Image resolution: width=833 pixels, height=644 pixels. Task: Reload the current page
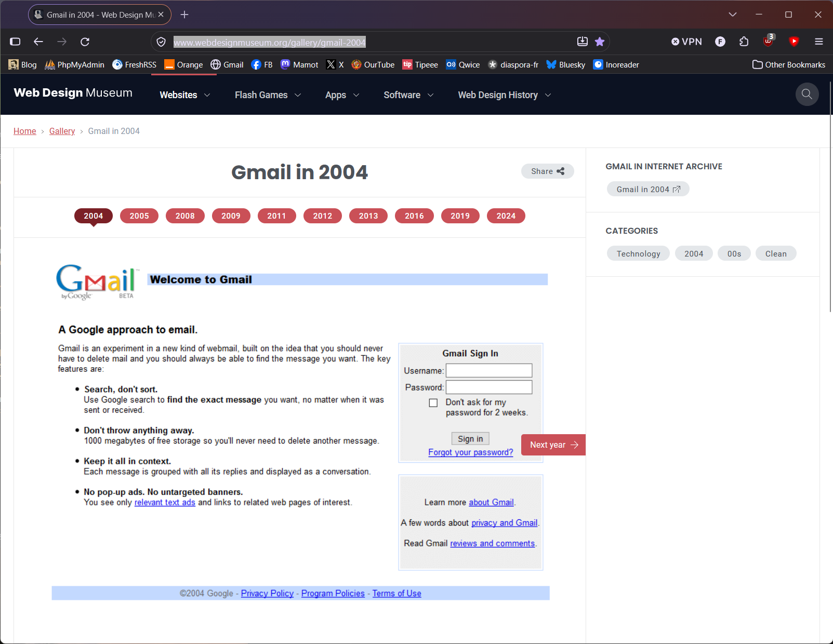[85, 42]
